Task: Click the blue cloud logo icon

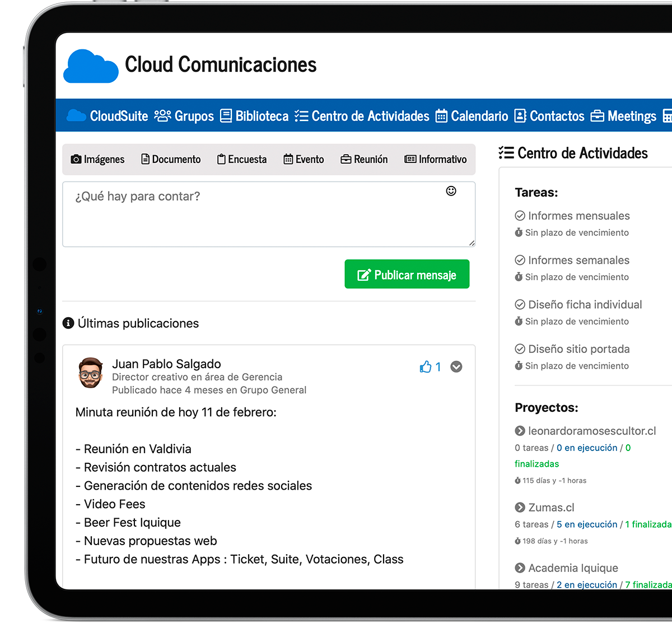Action: pos(91,66)
